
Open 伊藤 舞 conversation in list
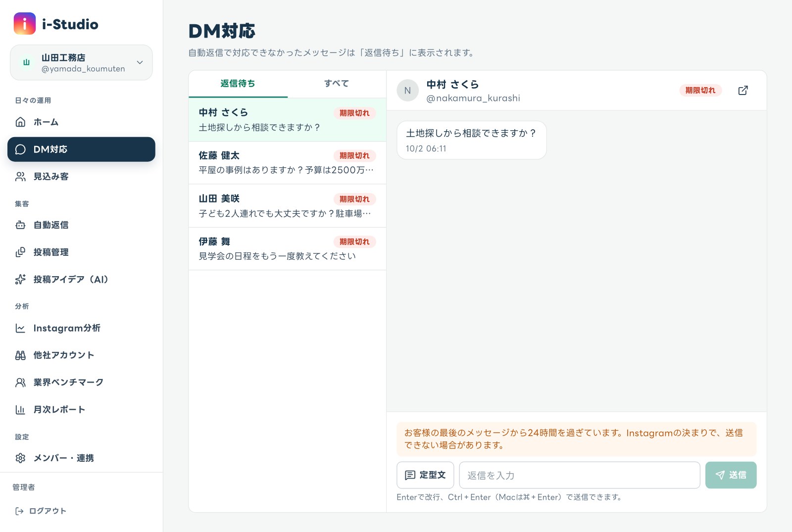point(287,249)
